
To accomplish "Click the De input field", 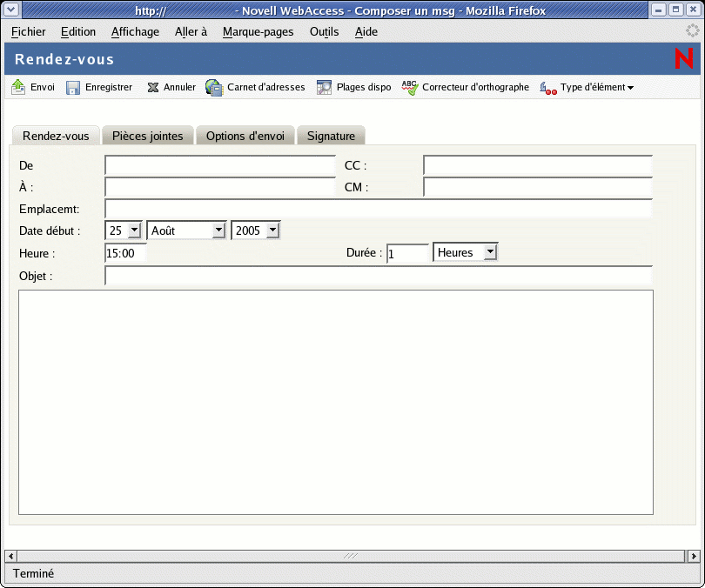I will tap(220, 165).
